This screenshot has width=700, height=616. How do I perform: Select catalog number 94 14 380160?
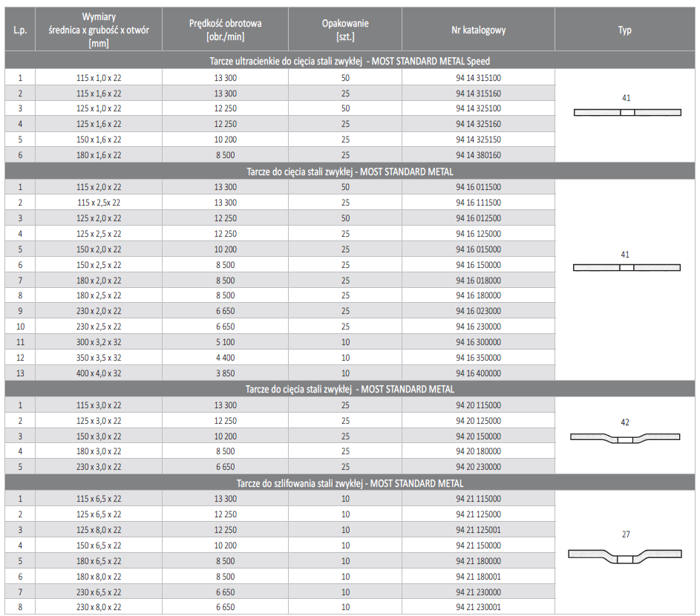(478, 155)
